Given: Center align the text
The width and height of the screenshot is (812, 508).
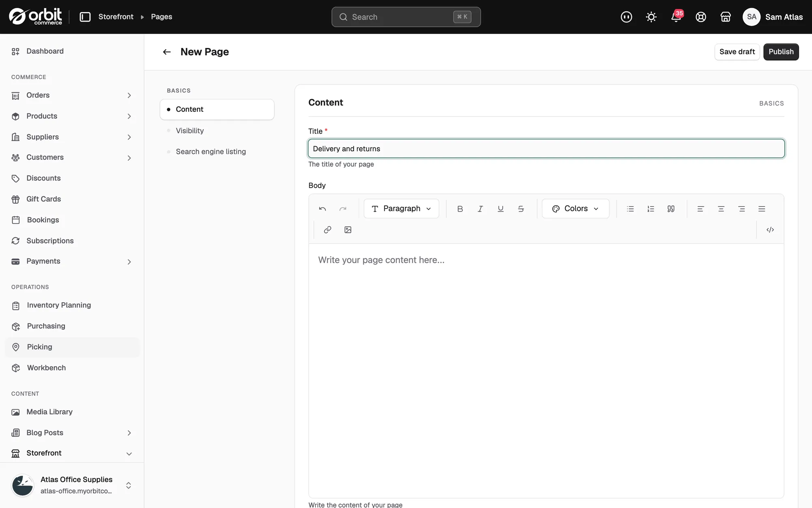Looking at the screenshot, I should coord(721,208).
